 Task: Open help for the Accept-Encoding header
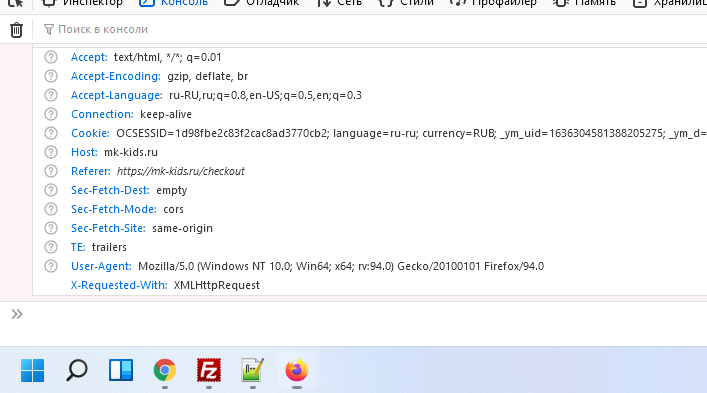point(51,76)
